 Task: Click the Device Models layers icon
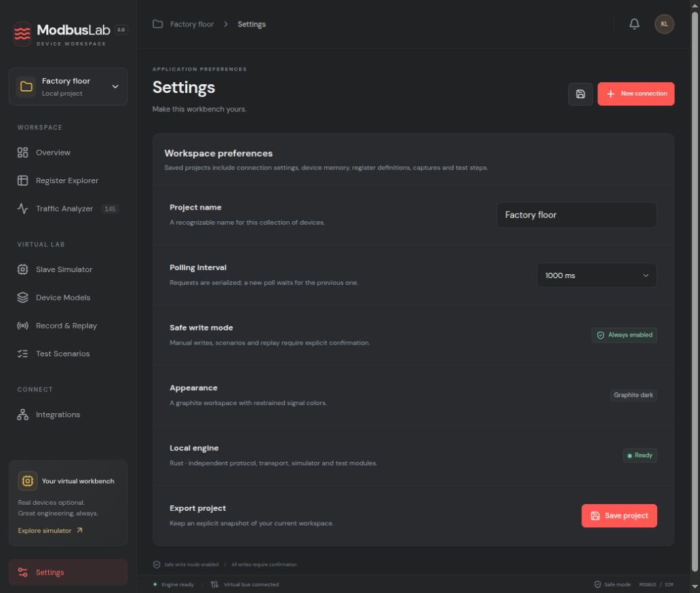coord(22,297)
